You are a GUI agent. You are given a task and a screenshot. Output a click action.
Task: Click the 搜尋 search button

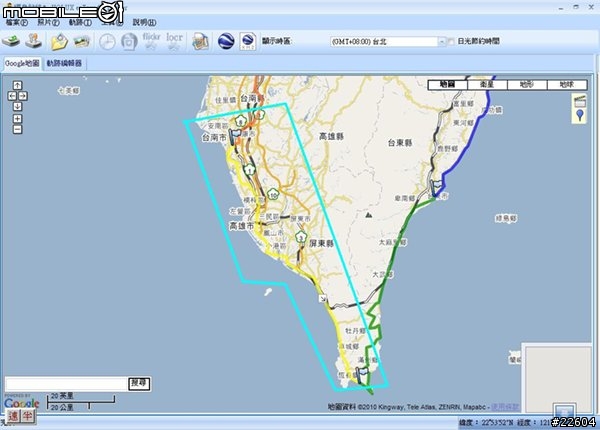(139, 384)
